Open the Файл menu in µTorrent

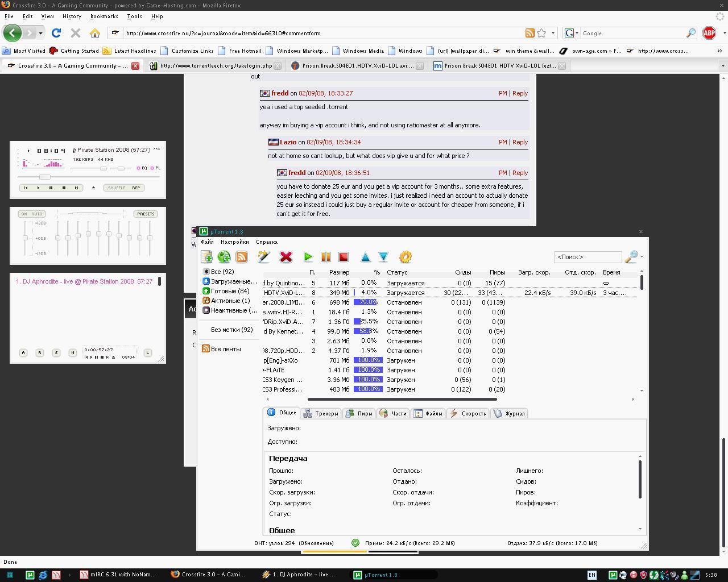point(207,242)
